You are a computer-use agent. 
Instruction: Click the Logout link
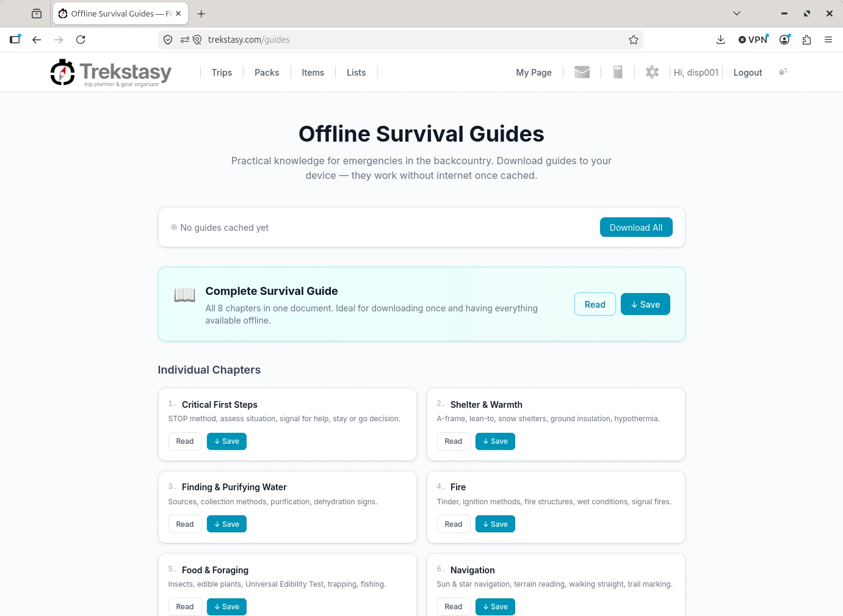(x=748, y=72)
